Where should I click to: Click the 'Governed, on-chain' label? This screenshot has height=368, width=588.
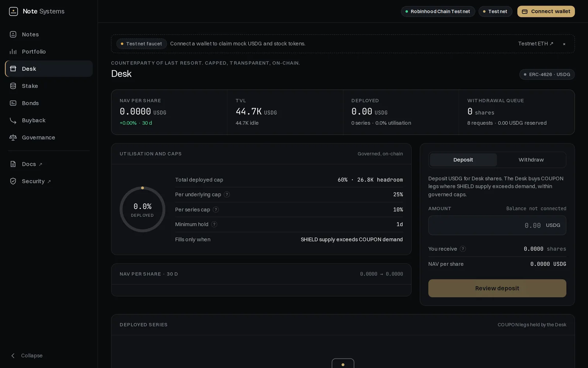[x=380, y=154]
